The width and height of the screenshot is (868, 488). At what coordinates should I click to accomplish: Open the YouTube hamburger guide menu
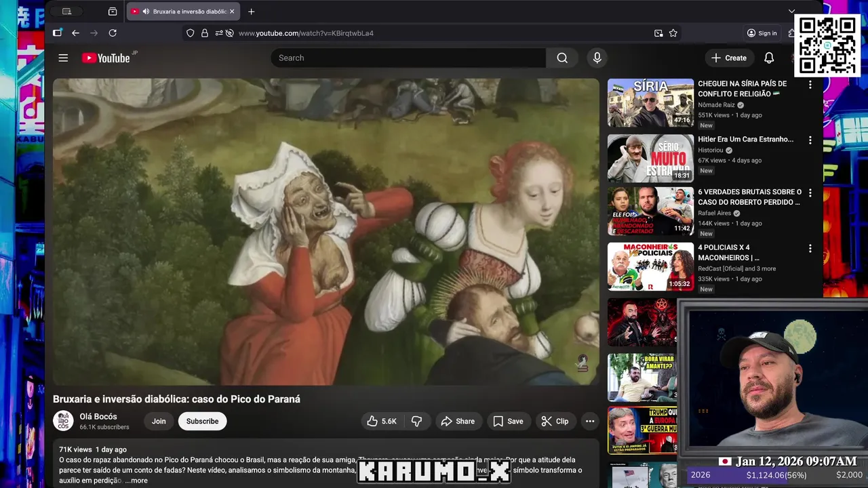point(63,58)
